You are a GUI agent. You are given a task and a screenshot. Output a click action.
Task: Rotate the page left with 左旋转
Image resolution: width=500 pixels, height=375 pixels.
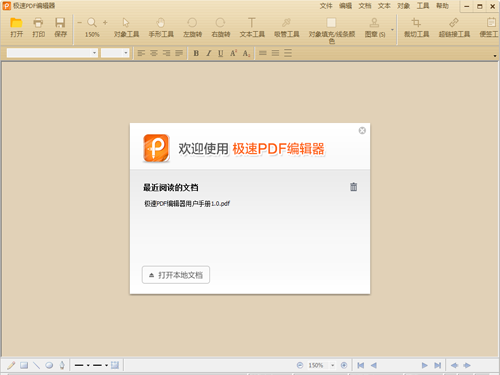point(192,23)
